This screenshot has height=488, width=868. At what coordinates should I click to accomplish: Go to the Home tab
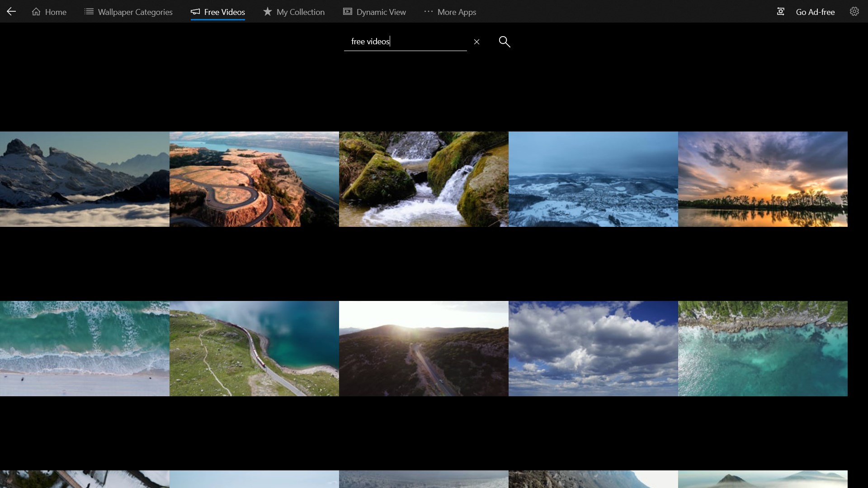pos(49,12)
